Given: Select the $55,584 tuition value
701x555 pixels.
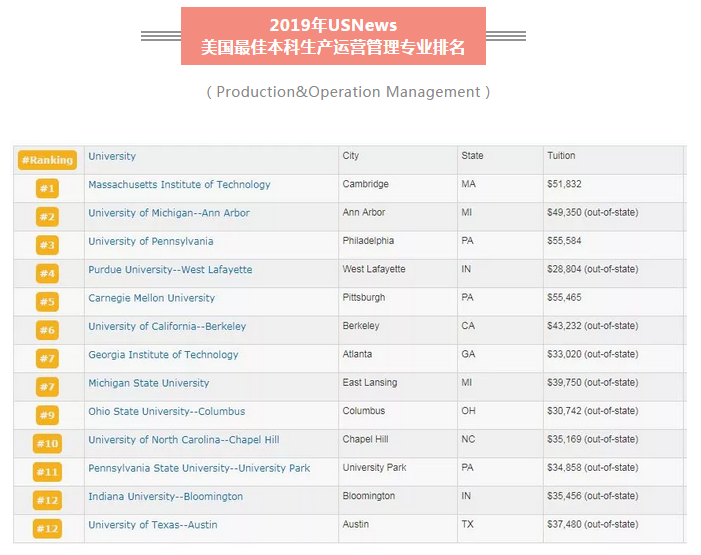Looking at the screenshot, I should tap(564, 241).
